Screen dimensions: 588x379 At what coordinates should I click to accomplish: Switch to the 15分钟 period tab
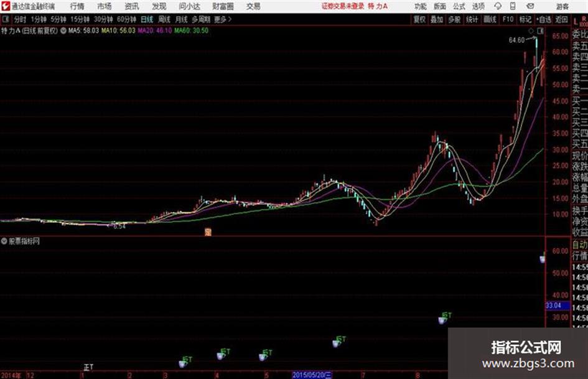(80, 19)
